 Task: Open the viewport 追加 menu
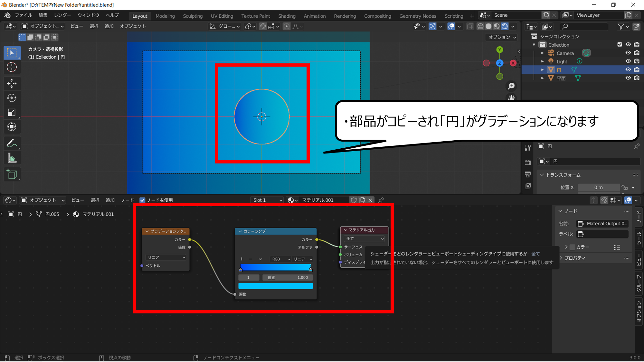109,26
